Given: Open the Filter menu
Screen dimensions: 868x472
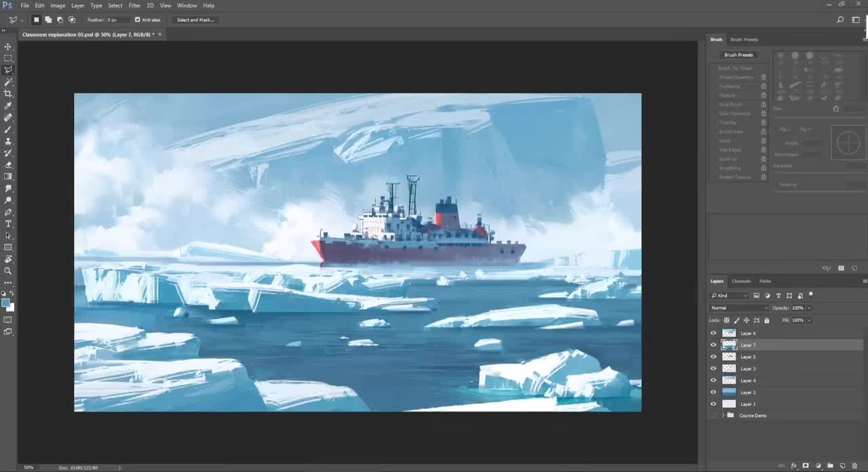Looking at the screenshot, I should pyautogui.click(x=134, y=5).
